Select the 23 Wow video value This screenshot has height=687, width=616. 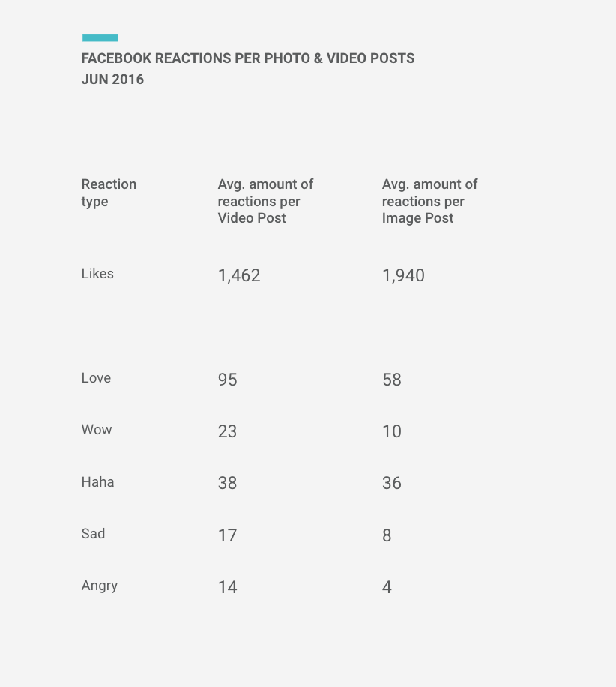pos(227,431)
